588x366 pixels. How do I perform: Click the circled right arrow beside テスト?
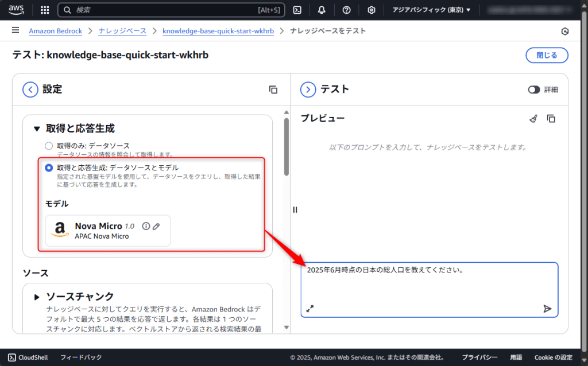pos(308,89)
